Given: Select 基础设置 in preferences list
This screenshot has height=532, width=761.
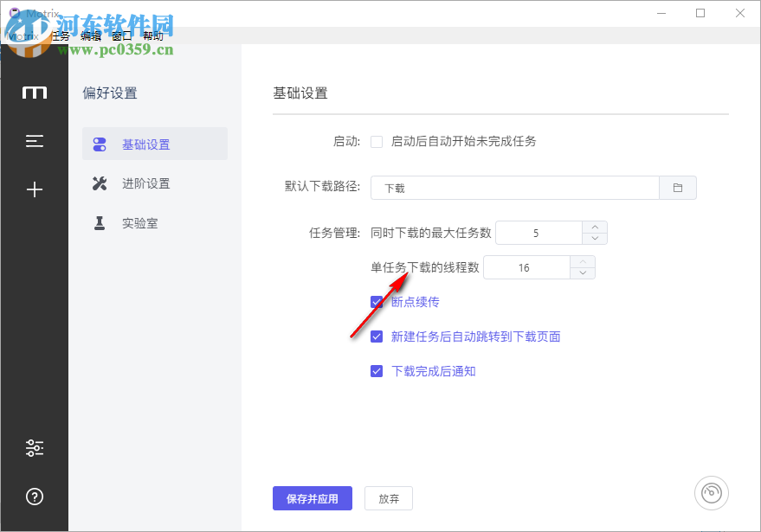Looking at the screenshot, I should 155,144.
